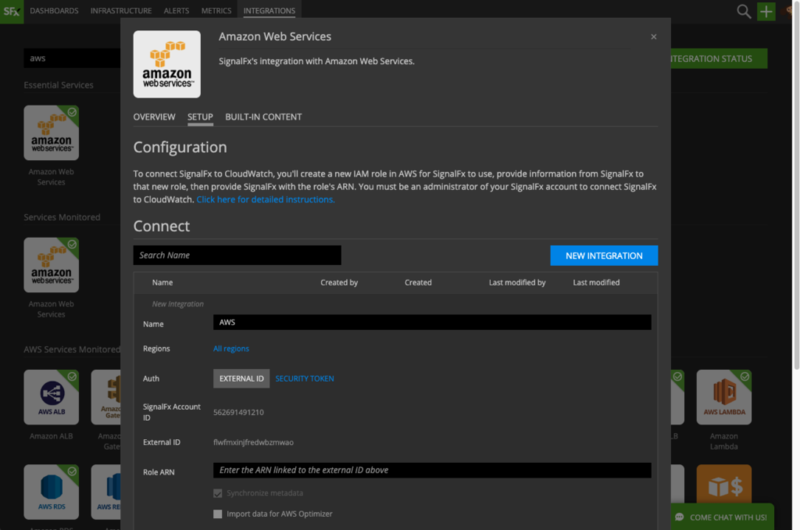Go to the Metrics section
Screen dimensions: 800x530
(x=216, y=11)
